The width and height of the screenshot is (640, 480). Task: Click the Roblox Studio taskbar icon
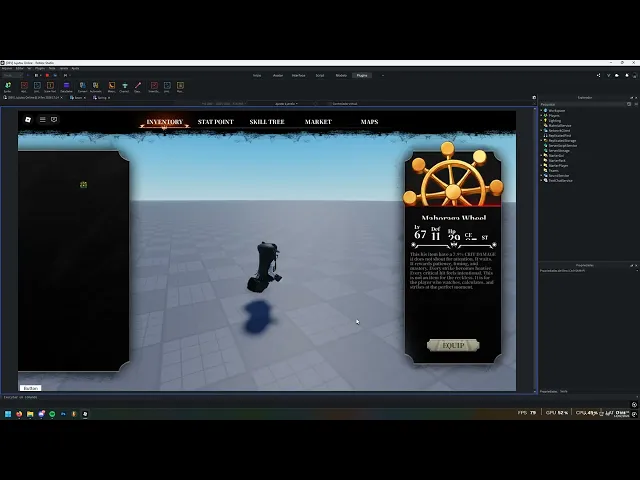(x=85, y=414)
